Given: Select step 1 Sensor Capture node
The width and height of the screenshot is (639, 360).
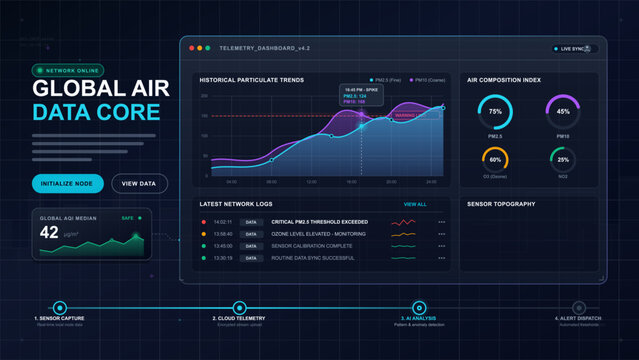Looking at the screenshot, I should (60, 308).
